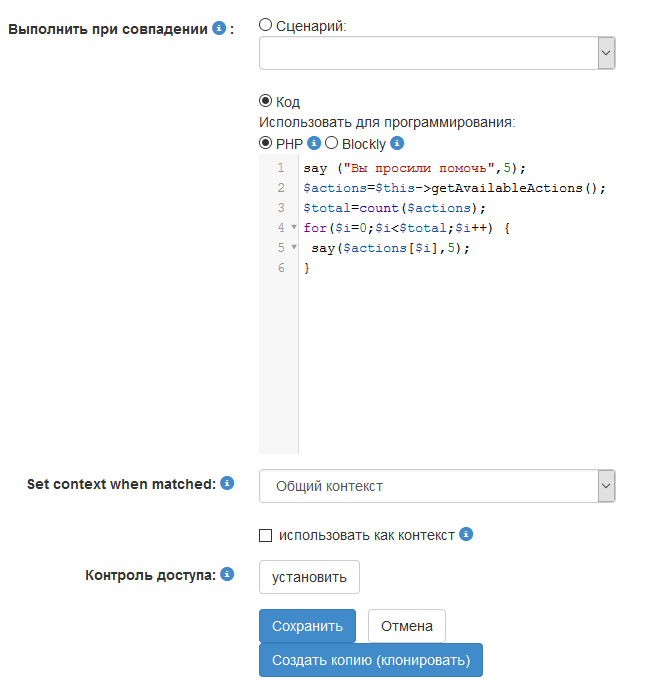Enable "использовать как контекст" checkbox
Viewport: 650px width, 690px height.
[x=265, y=536]
